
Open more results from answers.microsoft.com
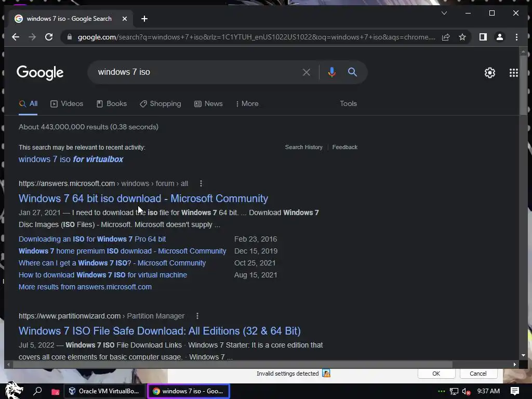(x=85, y=287)
